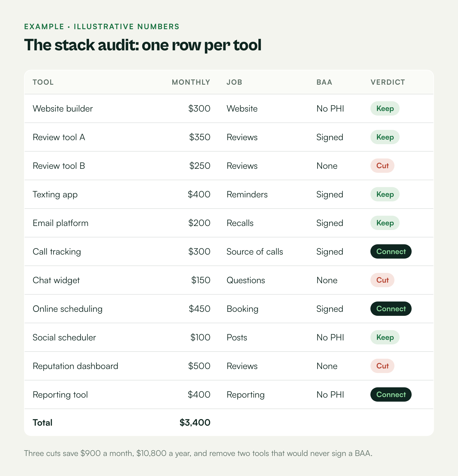Click the Keep badge for Social scheduler
The height and width of the screenshot is (476, 458).
pyautogui.click(x=385, y=337)
